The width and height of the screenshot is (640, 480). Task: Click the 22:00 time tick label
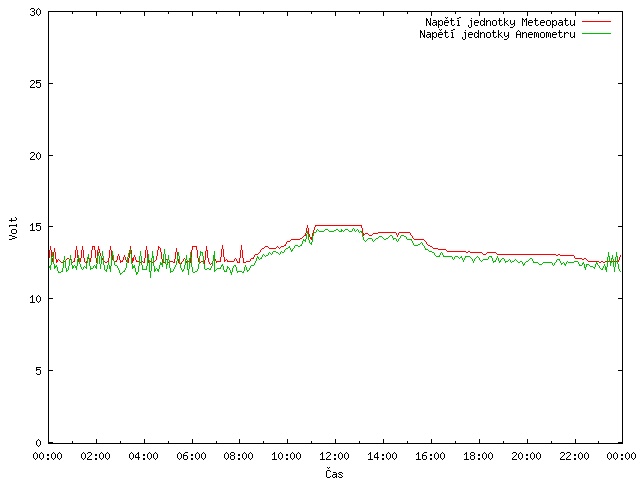(x=574, y=456)
